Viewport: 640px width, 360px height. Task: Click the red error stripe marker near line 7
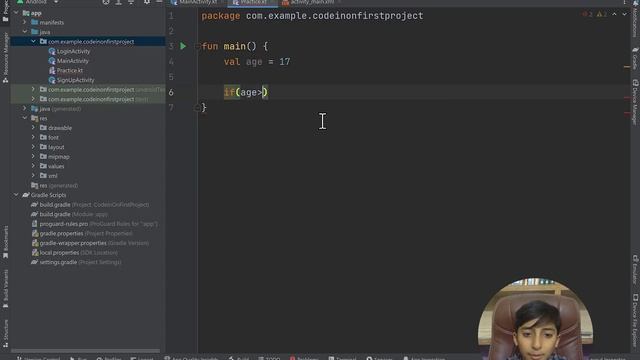(627, 113)
